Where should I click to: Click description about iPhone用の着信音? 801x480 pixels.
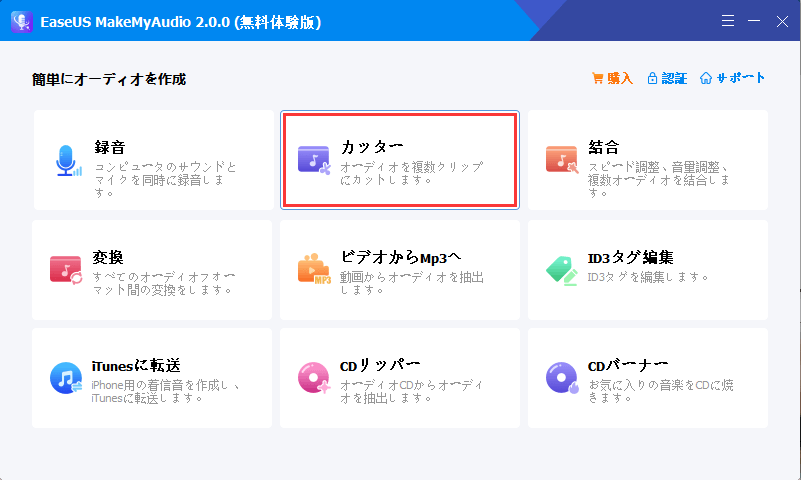coord(166,392)
